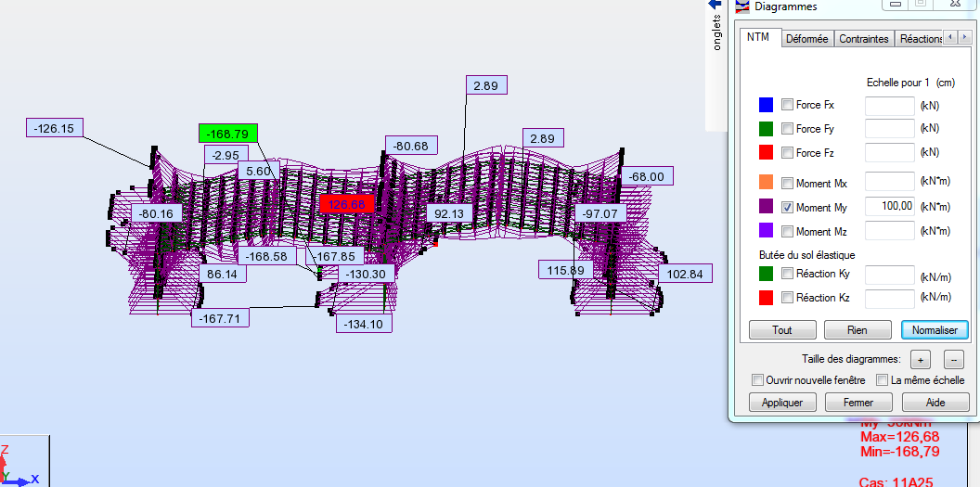Enable the Force Fz checkbox

click(788, 152)
